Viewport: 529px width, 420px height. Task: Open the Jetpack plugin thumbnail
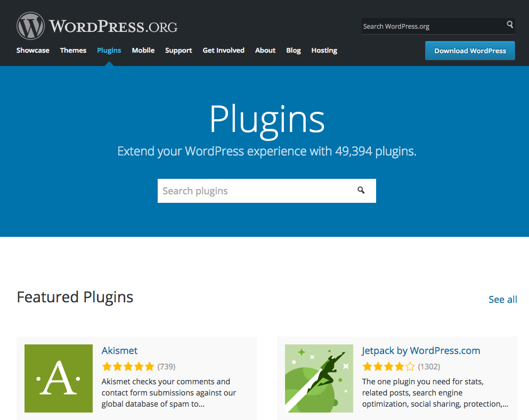coord(319,378)
